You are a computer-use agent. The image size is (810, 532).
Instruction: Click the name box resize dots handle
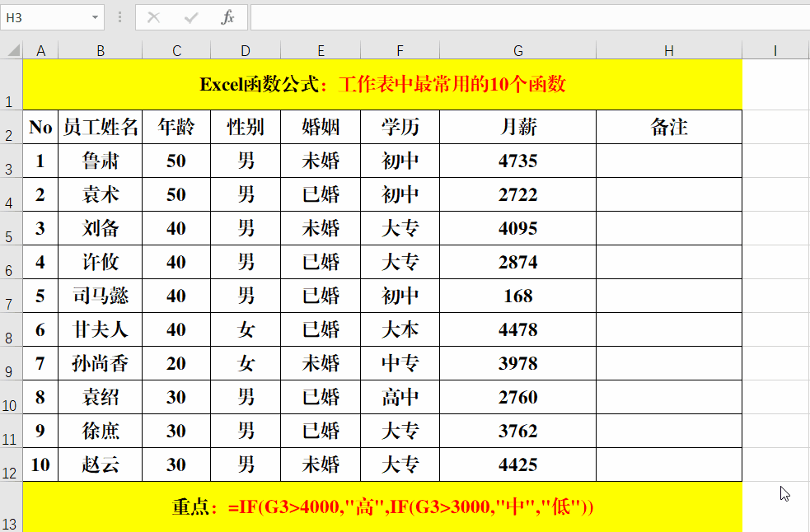[x=119, y=17]
